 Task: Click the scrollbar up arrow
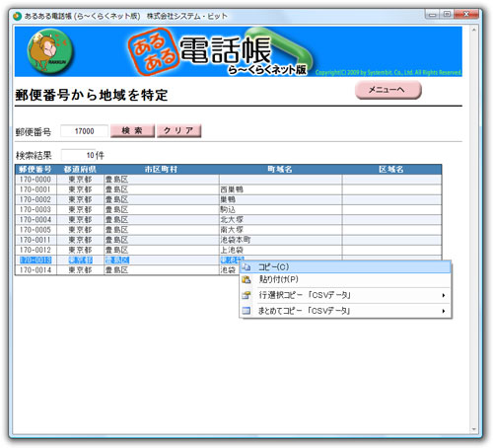click(x=473, y=30)
